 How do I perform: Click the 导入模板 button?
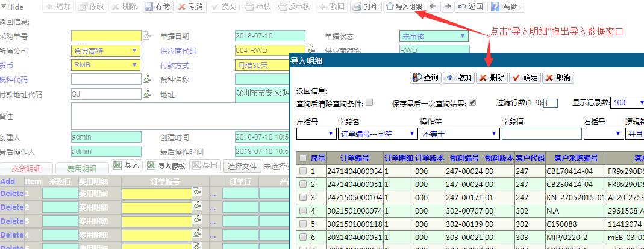pos(166,166)
